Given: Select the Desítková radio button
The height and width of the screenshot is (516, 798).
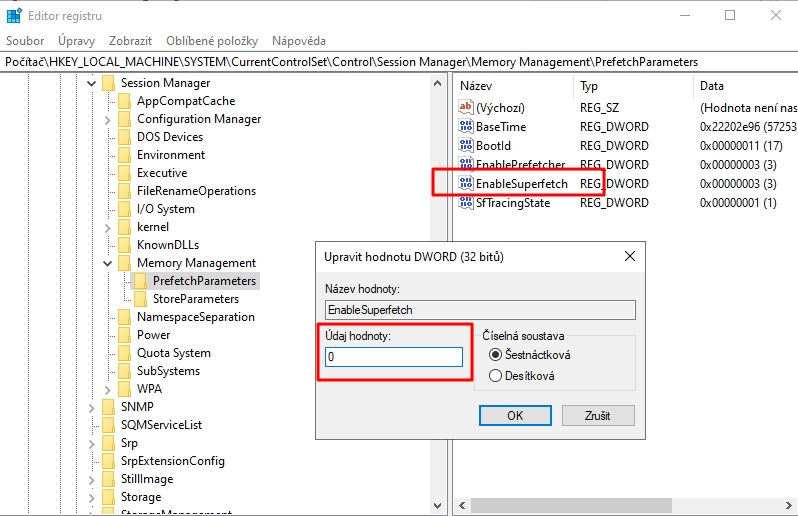Looking at the screenshot, I should (x=495, y=376).
